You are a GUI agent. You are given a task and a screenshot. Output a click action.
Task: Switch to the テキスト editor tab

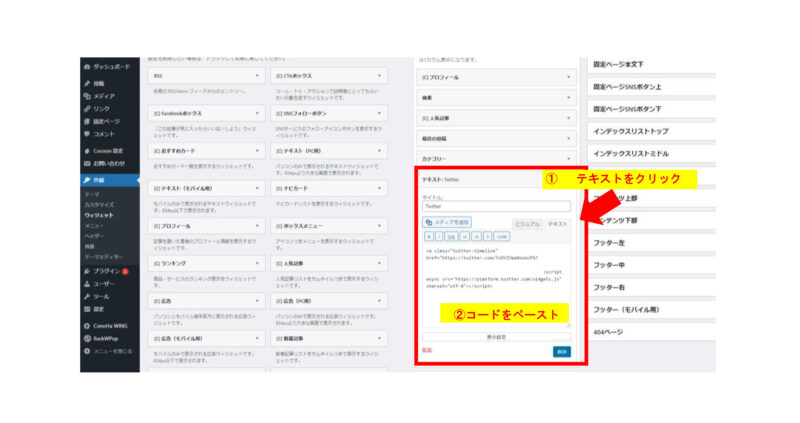[557, 224]
